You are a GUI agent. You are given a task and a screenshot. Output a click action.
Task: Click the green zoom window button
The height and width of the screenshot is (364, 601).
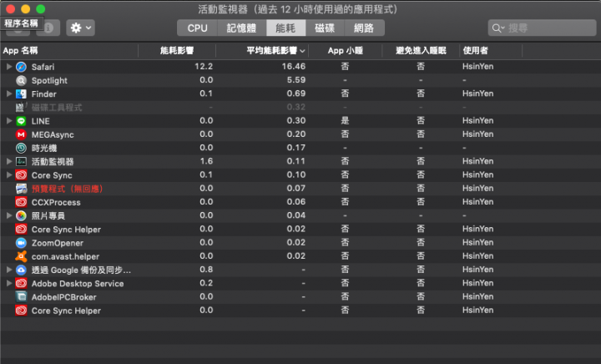coord(41,9)
